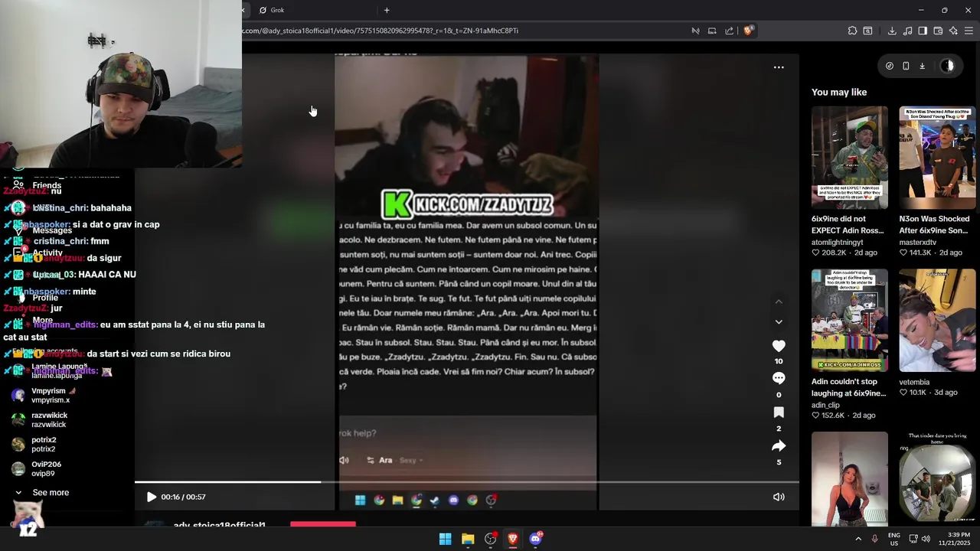This screenshot has width=980, height=551.
Task: Click the address bar share icon
Action: [729, 31]
